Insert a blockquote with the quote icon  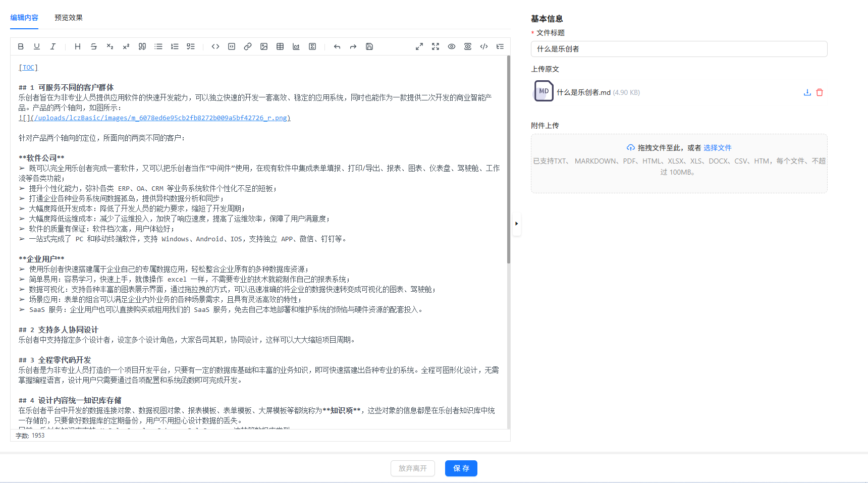coord(142,46)
